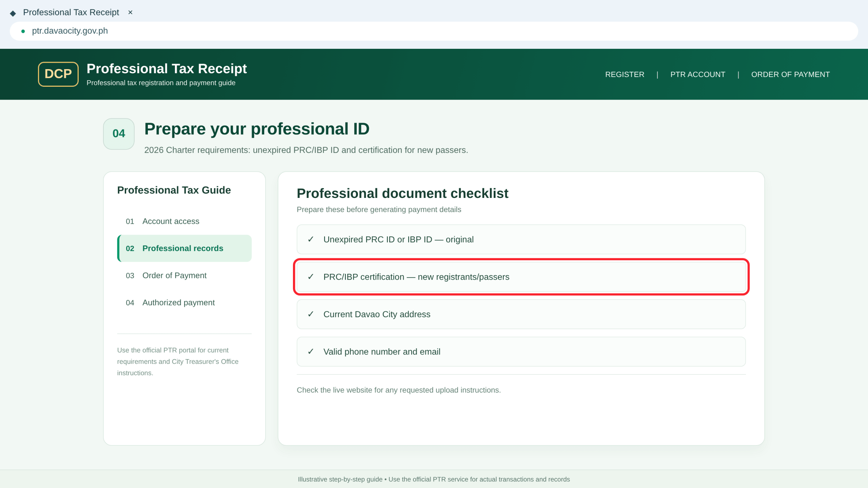The image size is (868, 488).
Task: Select the 04 Authorized payment step
Action: click(184, 303)
